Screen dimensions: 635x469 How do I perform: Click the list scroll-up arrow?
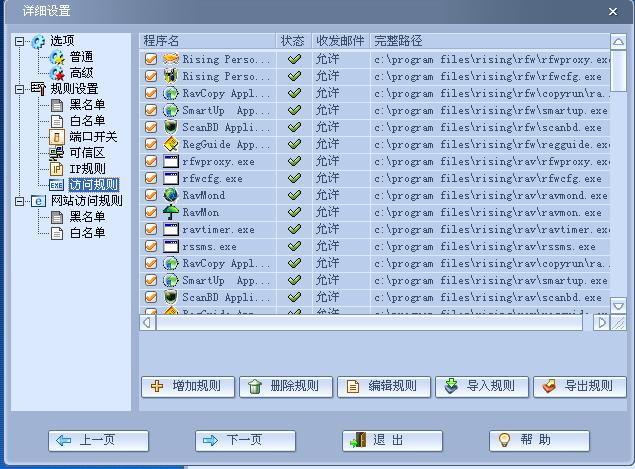click(618, 42)
